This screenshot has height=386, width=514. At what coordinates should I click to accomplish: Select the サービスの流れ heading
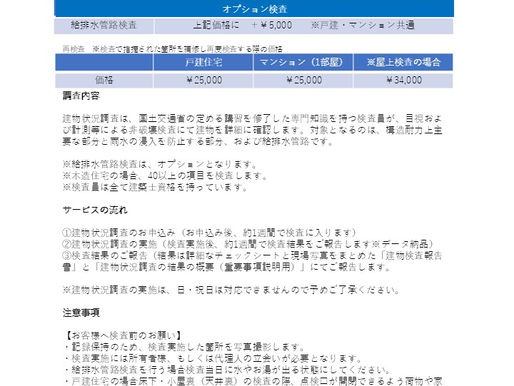click(x=95, y=210)
